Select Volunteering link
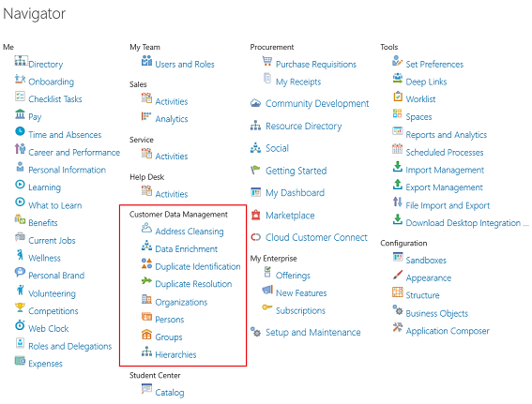The image size is (532, 404). click(52, 293)
